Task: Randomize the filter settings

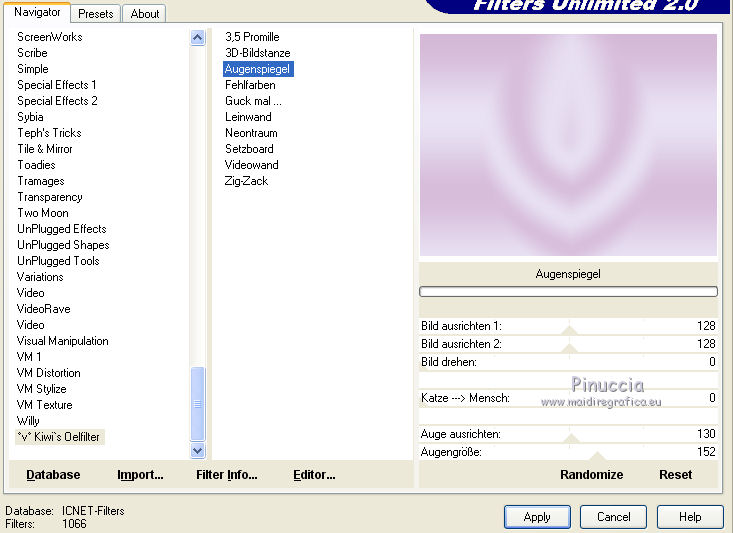Action: pyautogui.click(x=591, y=475)
